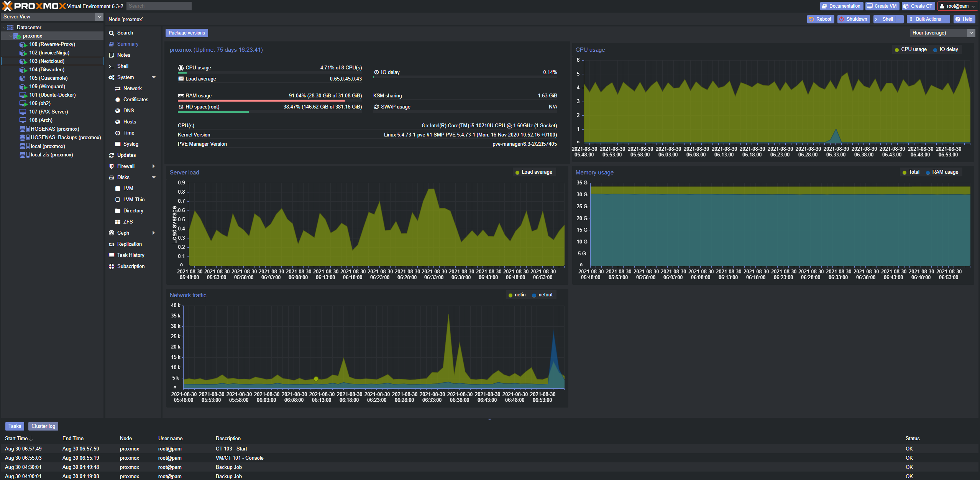Collapse the Datacenter tree arrow
Image resolution: width=980 pixels, height=480 pixels.
pyautogui.click(x=4, y=27)
